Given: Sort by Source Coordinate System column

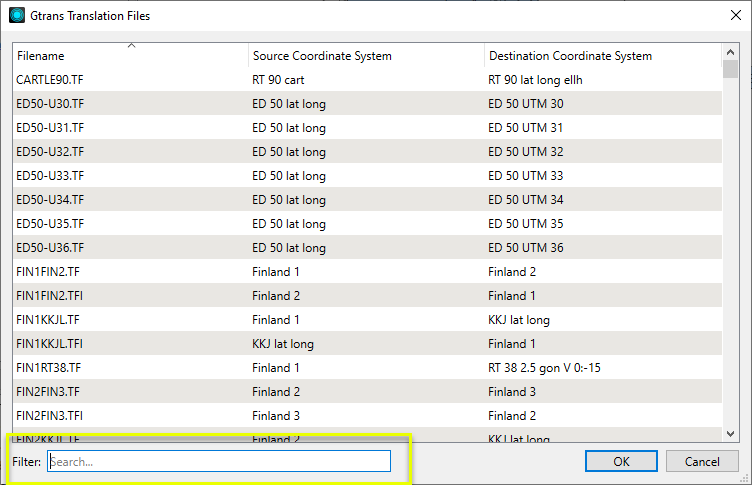Looking at the screenshot, I should point(365,56).
